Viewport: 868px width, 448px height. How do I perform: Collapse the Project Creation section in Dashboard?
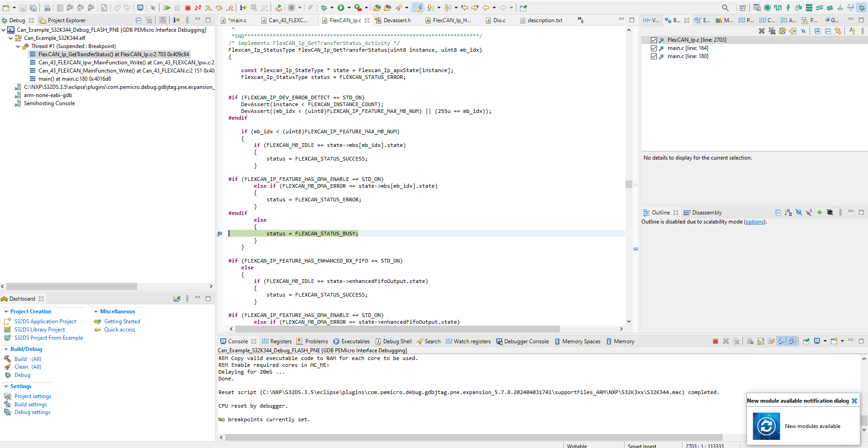(x=5, y=312)
